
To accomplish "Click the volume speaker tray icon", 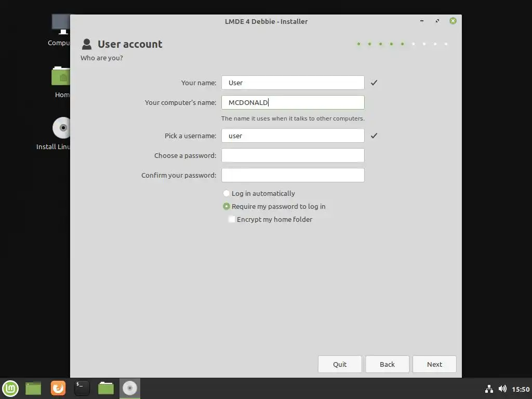I will [x=502, y=389].
